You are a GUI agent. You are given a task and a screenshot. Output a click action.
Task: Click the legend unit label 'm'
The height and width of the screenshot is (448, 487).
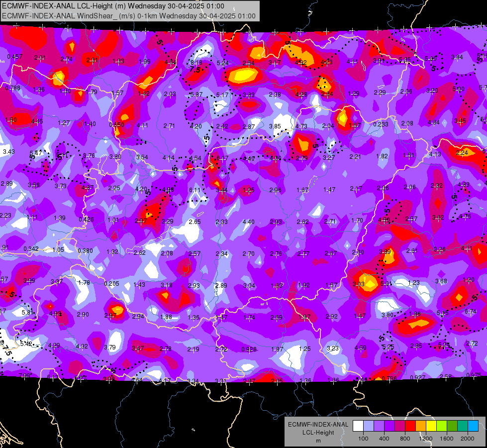click(318, 441)
